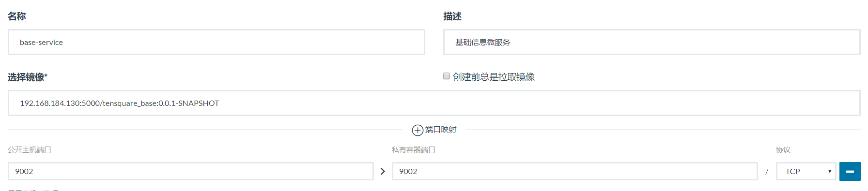Click the slash separator before TCP

767,172
